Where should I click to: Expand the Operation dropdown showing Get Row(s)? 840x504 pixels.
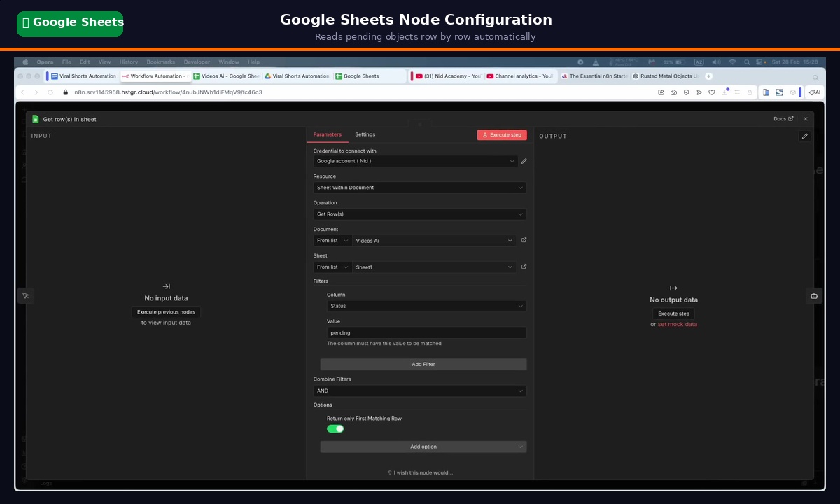point(420,214)
